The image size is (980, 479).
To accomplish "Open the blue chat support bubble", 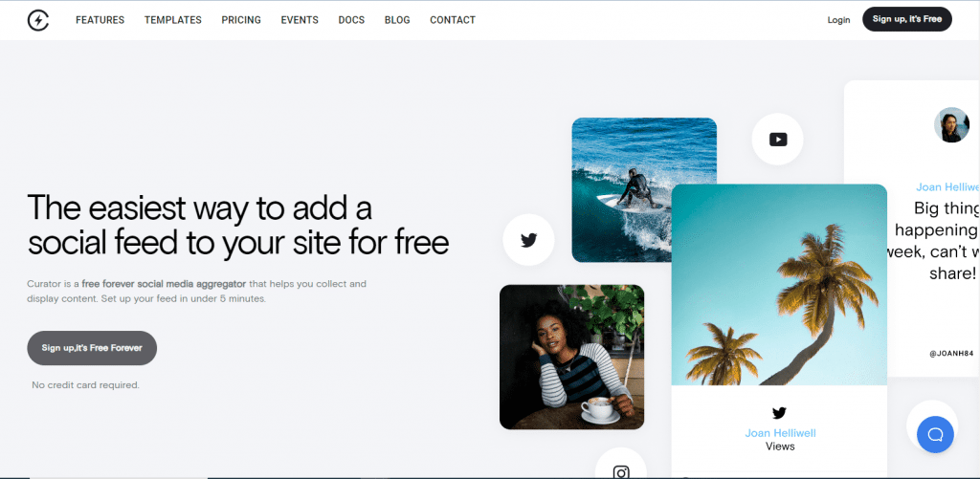I will (935, 434).
